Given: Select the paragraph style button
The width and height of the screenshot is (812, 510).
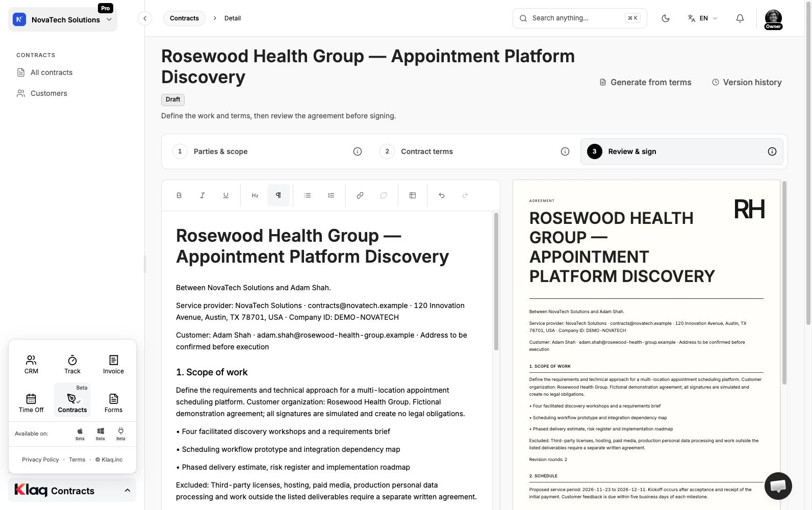Looking at the screenshot, I should coord(278,195).
